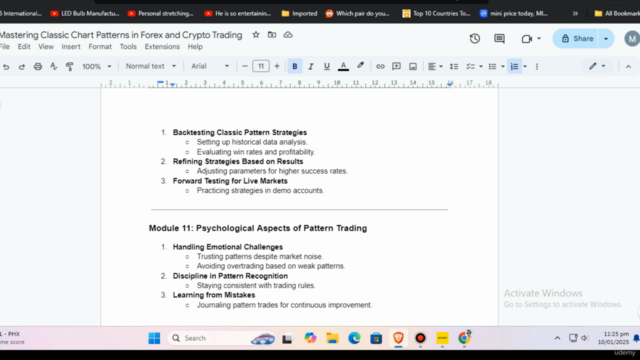Insert a checklist
The image size is (640, 360).
pos(471,67)
